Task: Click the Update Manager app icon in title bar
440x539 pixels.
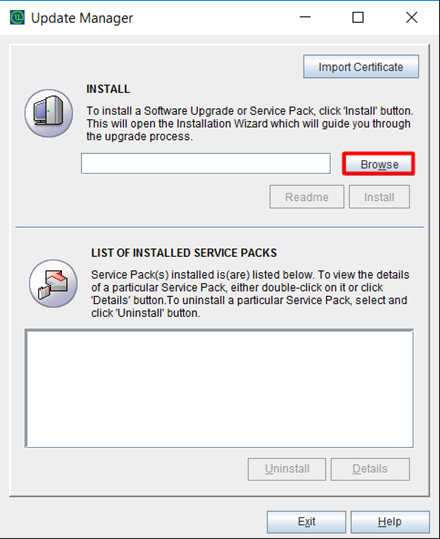Action: pos(17,18)
